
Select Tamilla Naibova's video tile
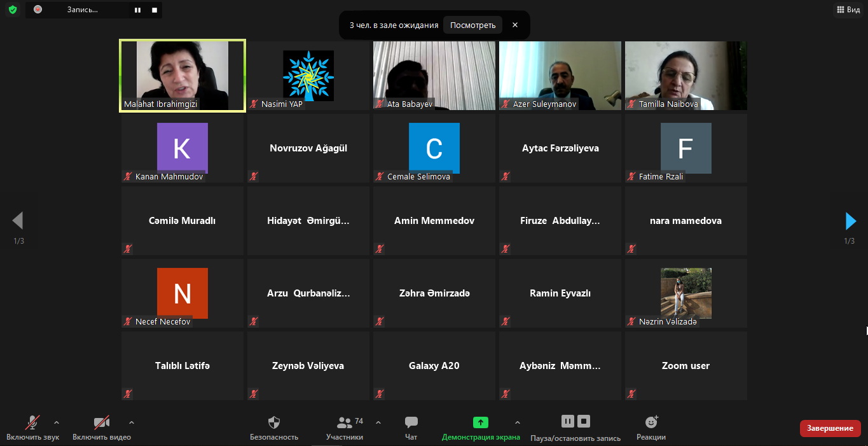[x=686, y=76]
